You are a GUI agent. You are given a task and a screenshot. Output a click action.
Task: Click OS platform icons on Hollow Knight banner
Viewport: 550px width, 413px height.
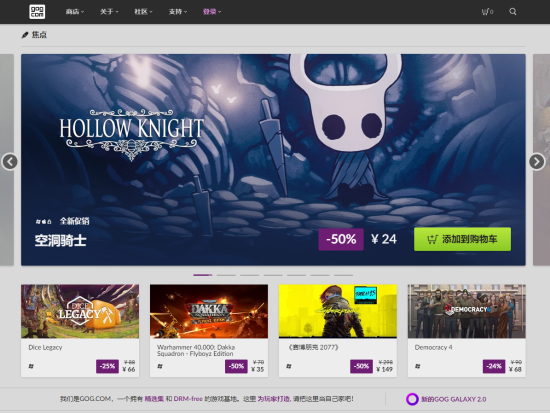(43, 222)
